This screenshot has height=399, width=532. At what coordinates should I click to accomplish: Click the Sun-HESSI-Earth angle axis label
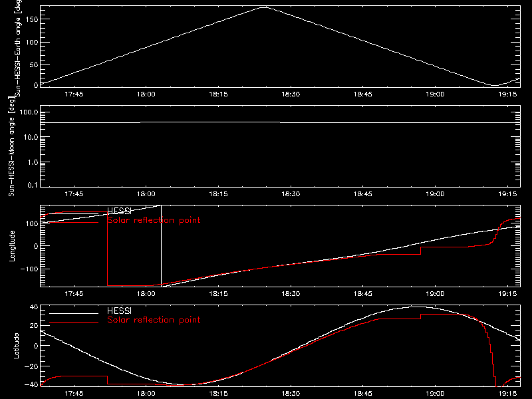click(18, 49)
